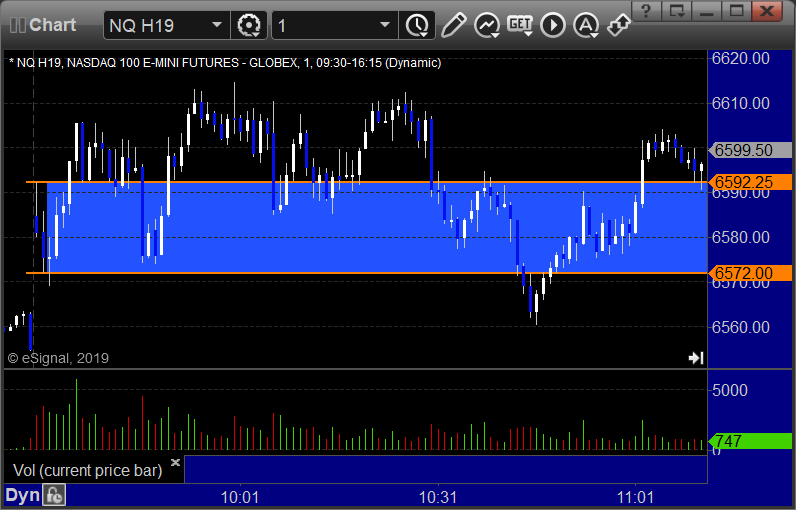796x510 pixels.
Task: Start bar replay with play icon
Action: point(553,25)
